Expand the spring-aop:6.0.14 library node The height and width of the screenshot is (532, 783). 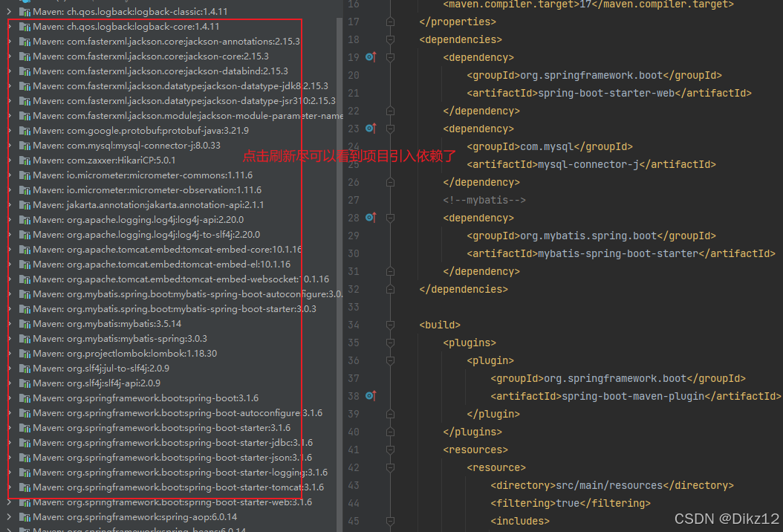click(x=10, y=517)
